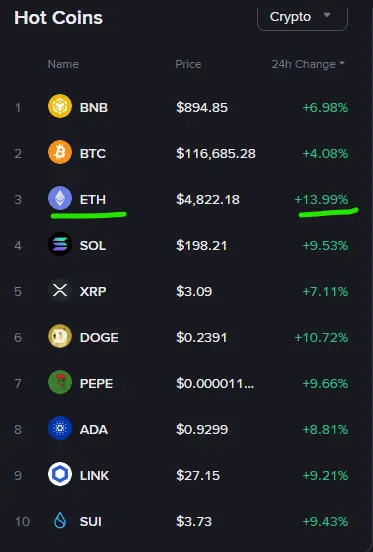Image resolution: width=373 pixels, height=552 pixels.
Task: Click the Bitcoin orange logo icon
Action: coord(60,152)
